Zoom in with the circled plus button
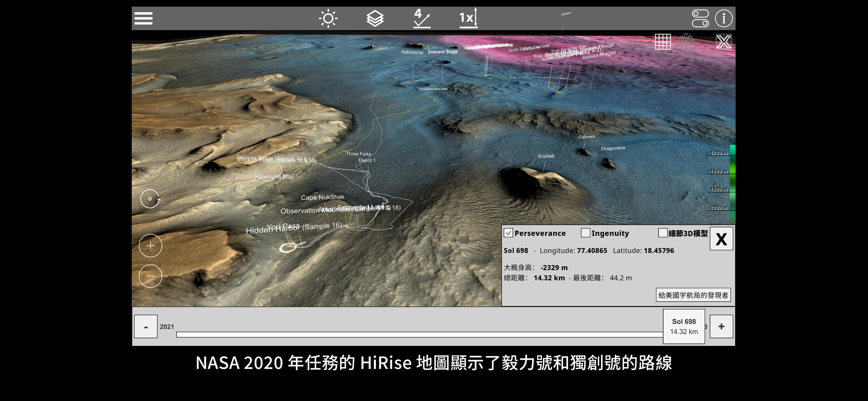 (x=150, y=246)
